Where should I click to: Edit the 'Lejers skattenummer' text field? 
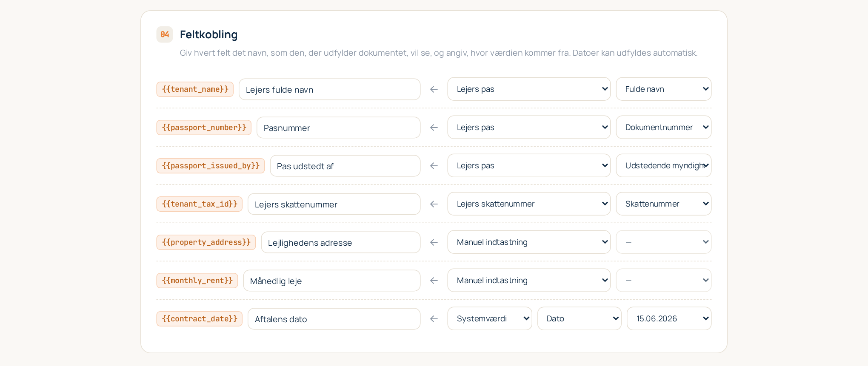[334, 204]
